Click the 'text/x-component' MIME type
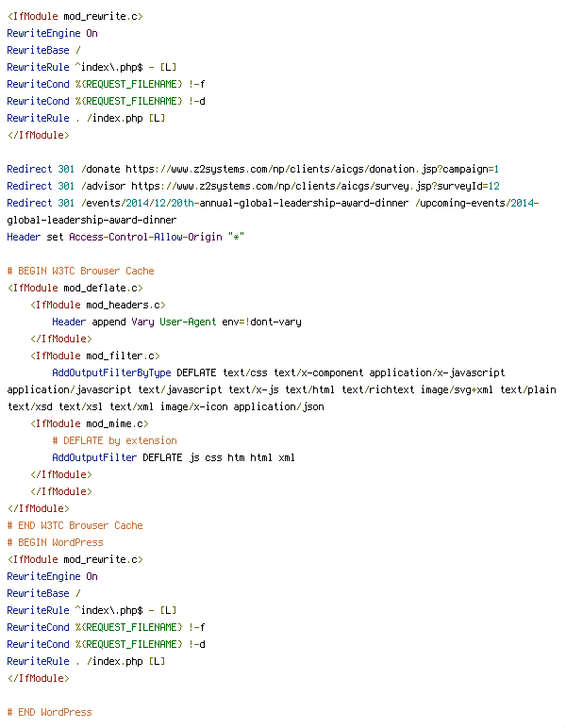Viewport: 566px width, 728px height. (319, 372)
